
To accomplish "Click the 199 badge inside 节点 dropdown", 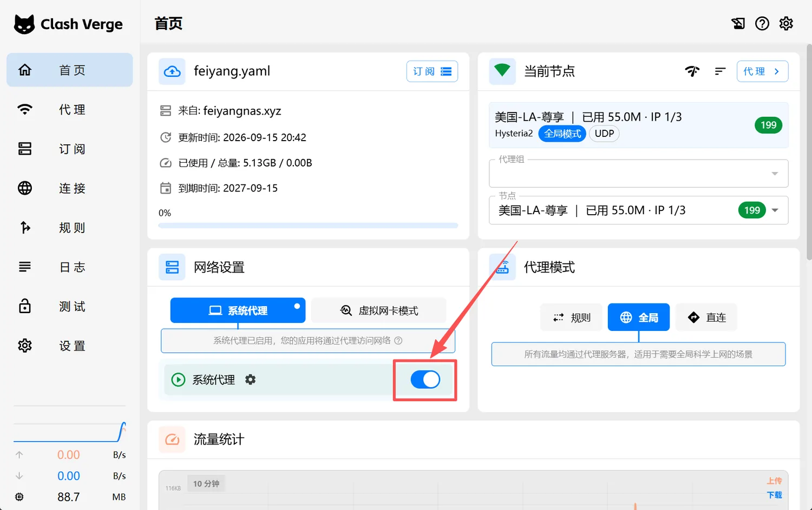I will 752,210.
